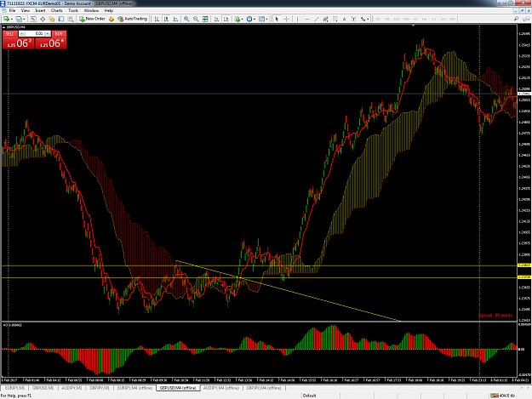Click the connection status 404/0 kb indicator
Screen dimensions: 532x399
point(503,396)
